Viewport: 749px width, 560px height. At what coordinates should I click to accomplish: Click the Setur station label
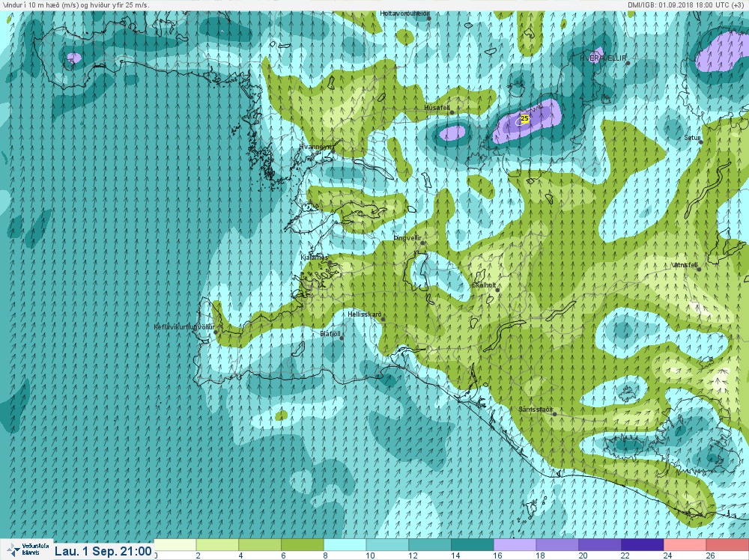[x=692, y=138]
